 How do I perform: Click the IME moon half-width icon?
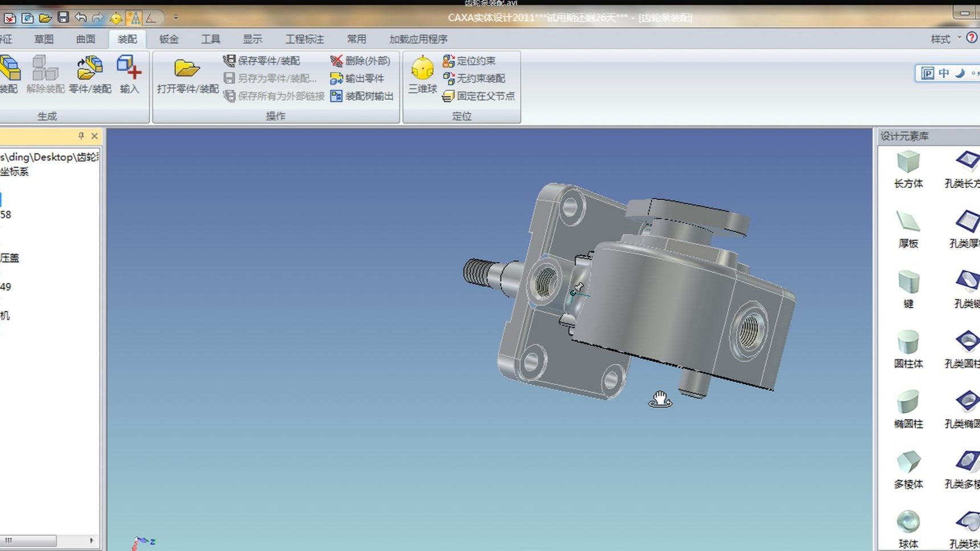pos(960,73)
